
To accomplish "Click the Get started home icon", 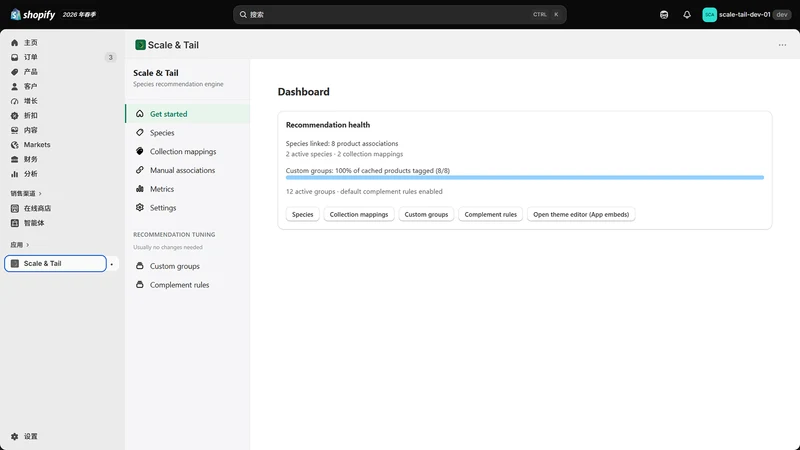I will click(x=139, y=114).
